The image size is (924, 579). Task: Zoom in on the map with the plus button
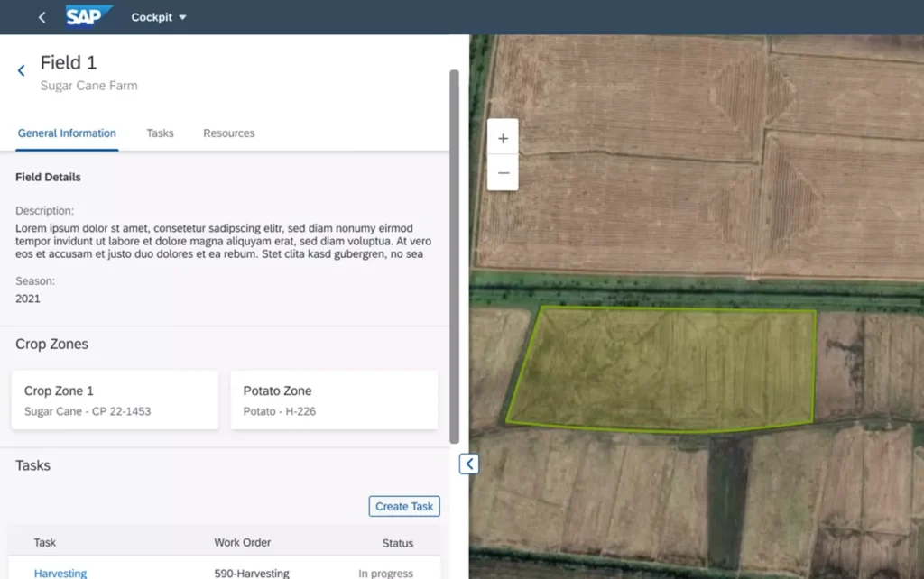(503, 139)
